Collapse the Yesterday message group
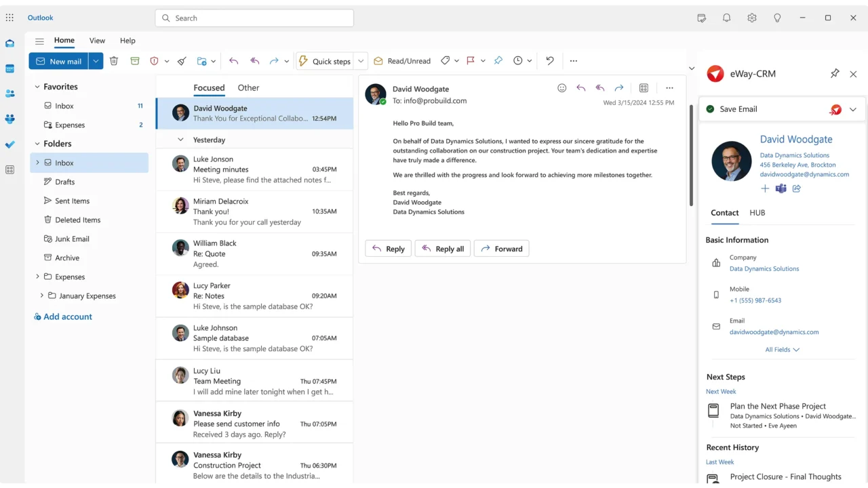Viewport: 868px width, 488px height. pos(180,140)
